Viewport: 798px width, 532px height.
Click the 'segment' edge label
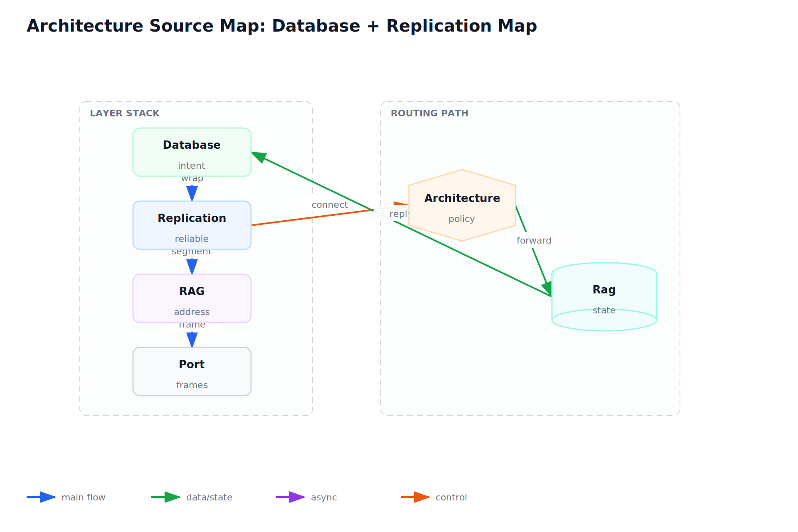click(192, 252)
